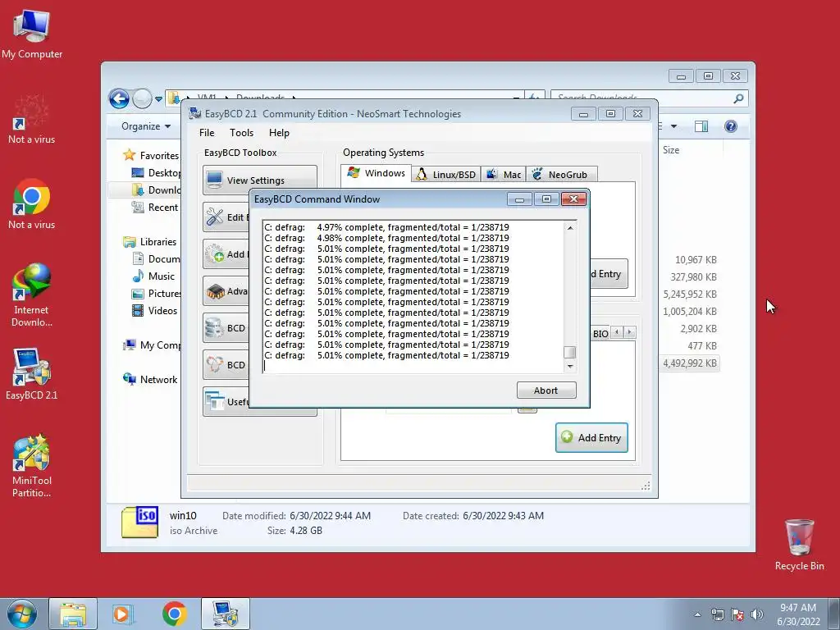Click search icon in Search Downloads box
840x630 pixels.
[738, 98]
